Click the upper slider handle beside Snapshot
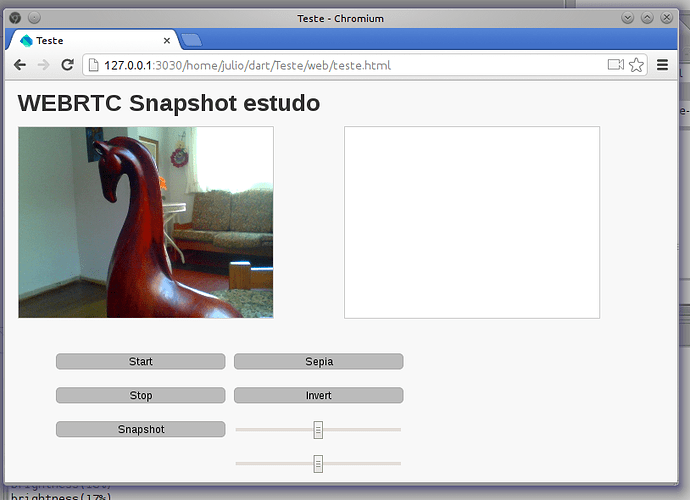This screenshot has width=690, height=500. coord(318,430)
